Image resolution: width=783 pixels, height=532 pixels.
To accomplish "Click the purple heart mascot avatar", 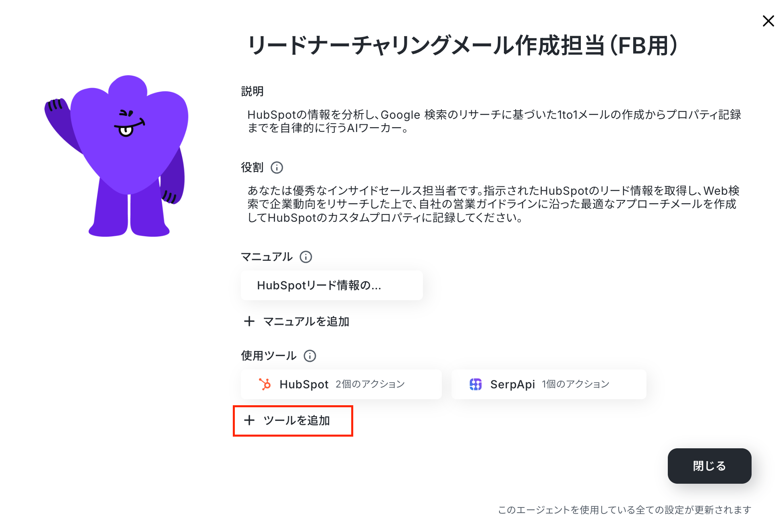I will 117,156.
